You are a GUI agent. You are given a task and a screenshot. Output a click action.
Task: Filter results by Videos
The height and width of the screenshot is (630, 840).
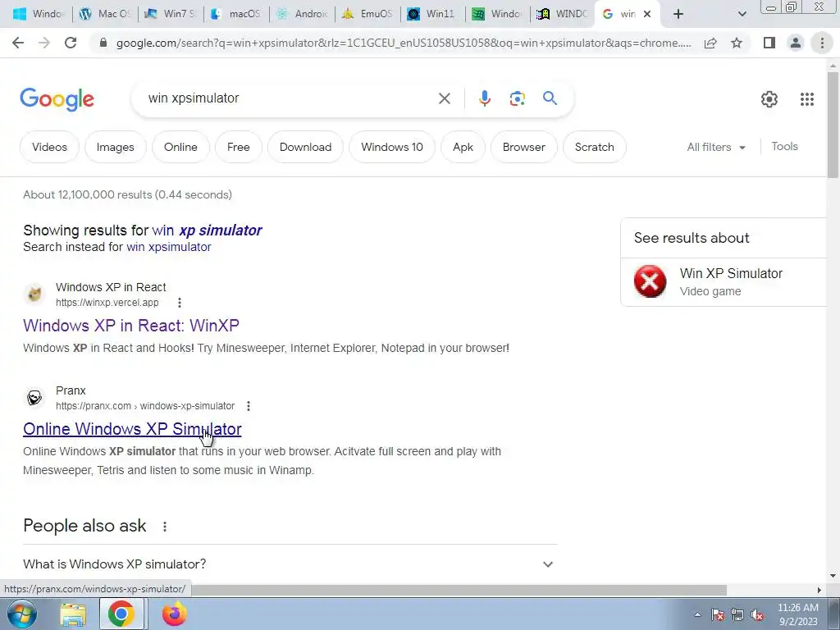[x=49, y=147]
